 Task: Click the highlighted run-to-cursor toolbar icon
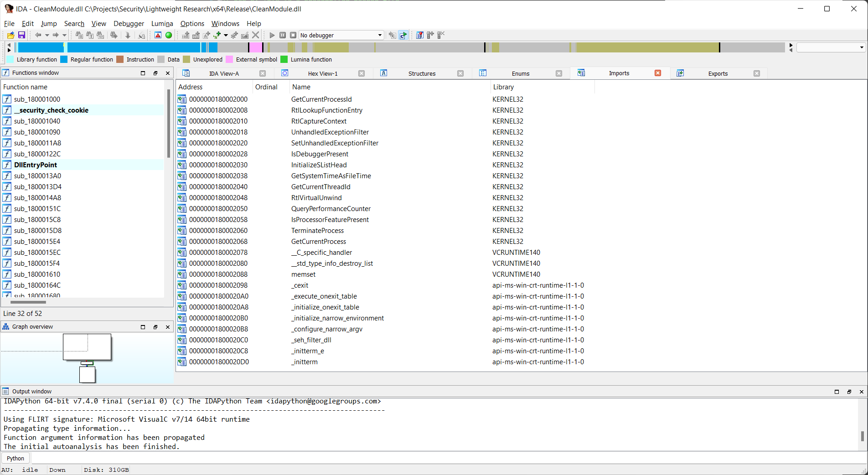click(403, 35)
